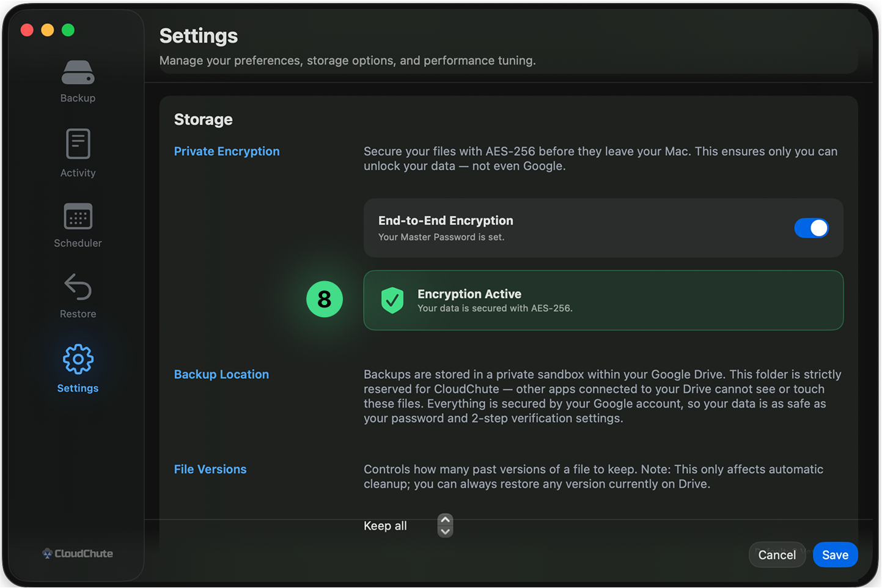Click the Private Encryption link
Viewport: 882px width, 588px height.
point(227,151)
